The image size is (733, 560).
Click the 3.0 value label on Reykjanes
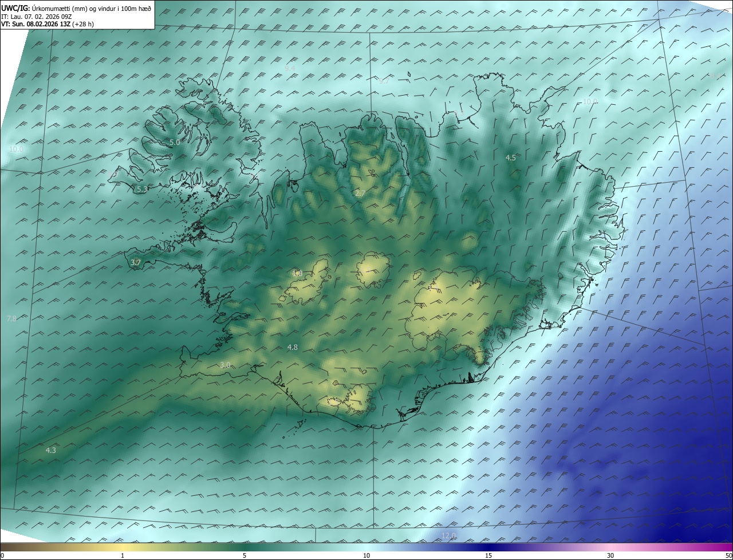pos(225,365)
